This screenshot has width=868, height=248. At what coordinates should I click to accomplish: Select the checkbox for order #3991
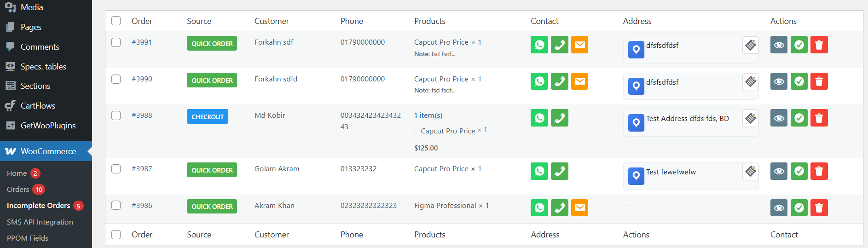coord(116,42)
